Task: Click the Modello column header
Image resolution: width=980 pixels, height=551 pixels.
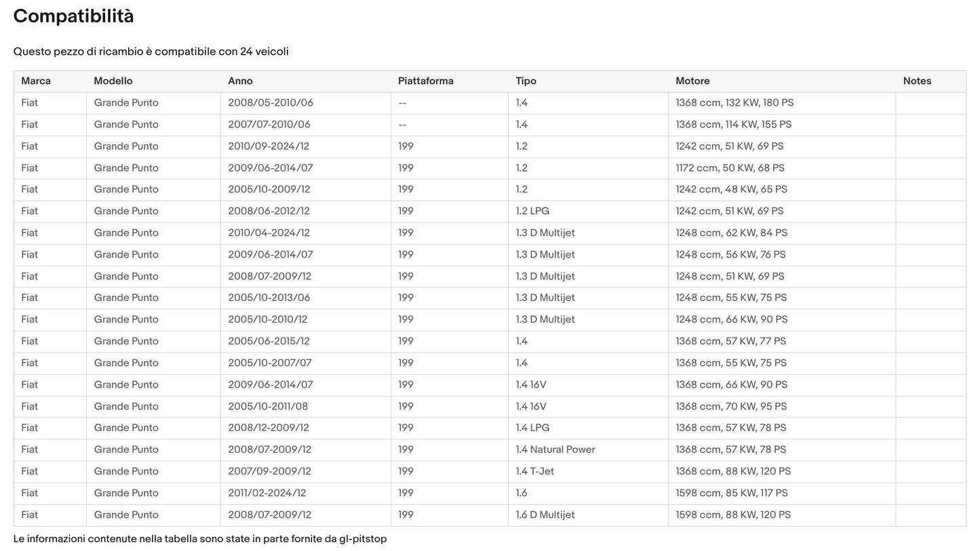Action: 113,81
